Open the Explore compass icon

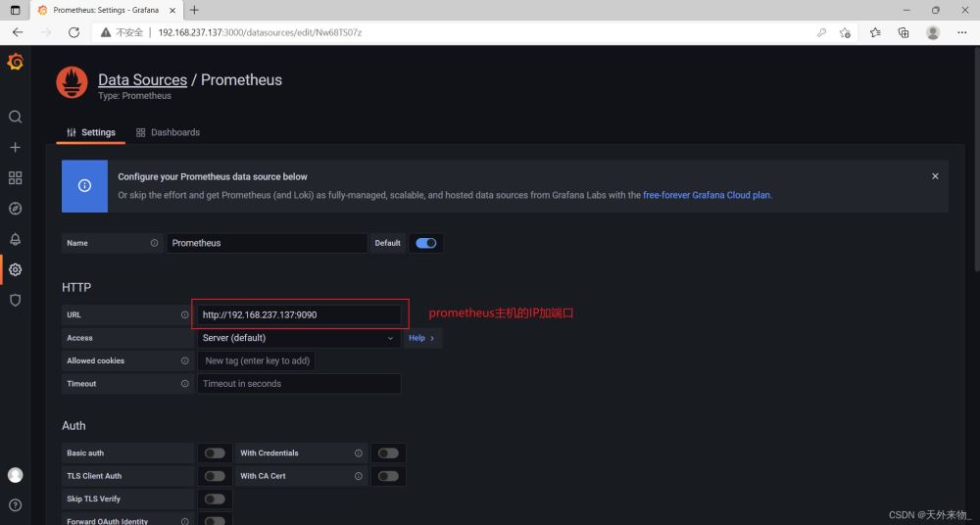pos(15,209)
